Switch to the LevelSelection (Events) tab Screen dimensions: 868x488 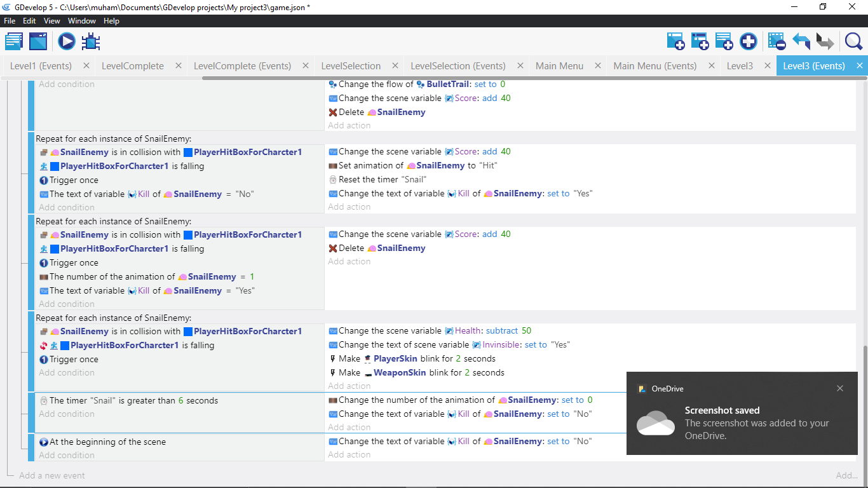(458, 66)
